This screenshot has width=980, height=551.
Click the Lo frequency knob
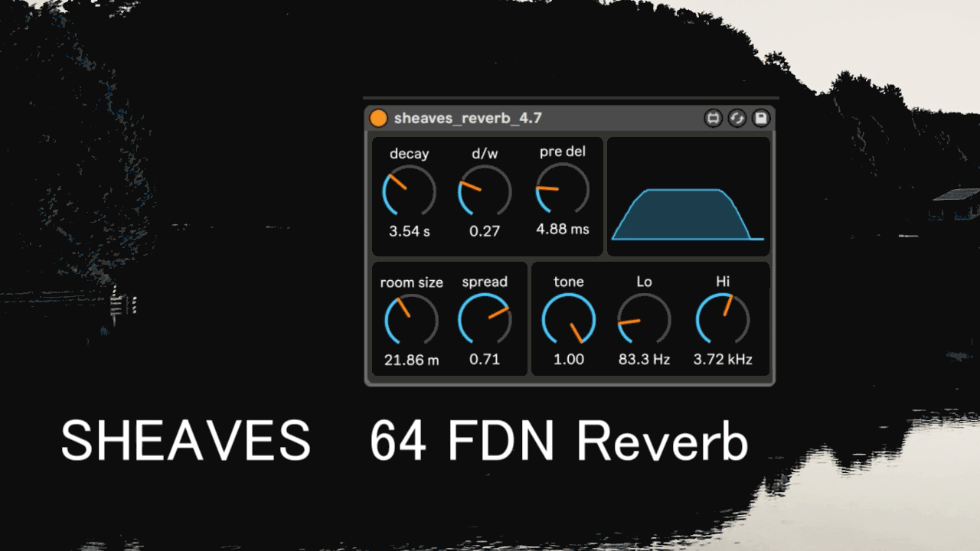(x=644, y=320)
